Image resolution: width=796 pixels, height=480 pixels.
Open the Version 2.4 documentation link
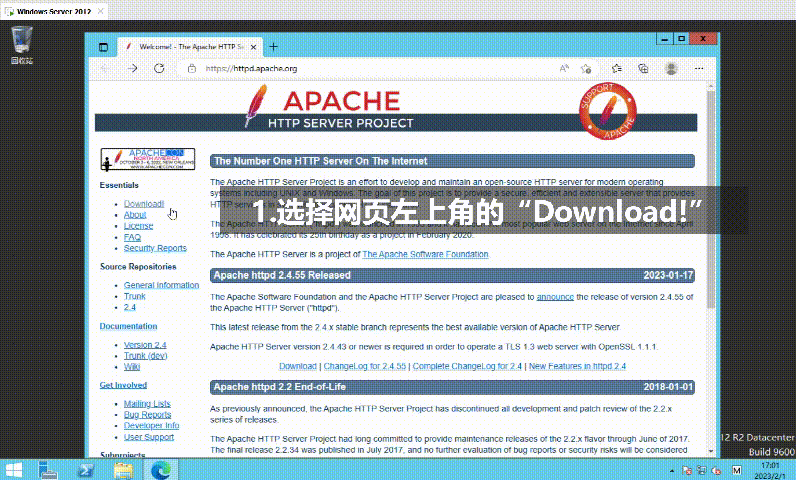point(145,345)
